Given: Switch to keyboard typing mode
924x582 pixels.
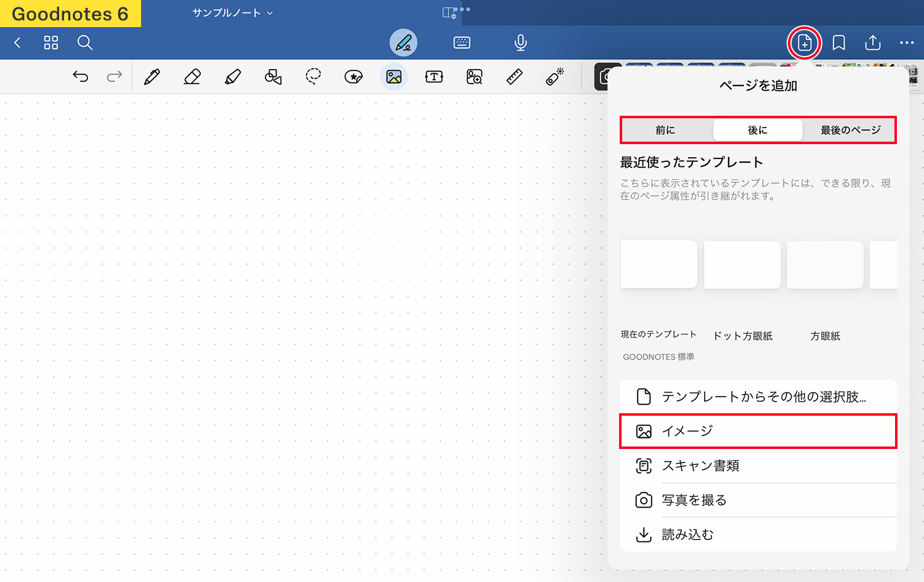Looking at the screenshot, I should pyautogui.click(x=462, y=42).
